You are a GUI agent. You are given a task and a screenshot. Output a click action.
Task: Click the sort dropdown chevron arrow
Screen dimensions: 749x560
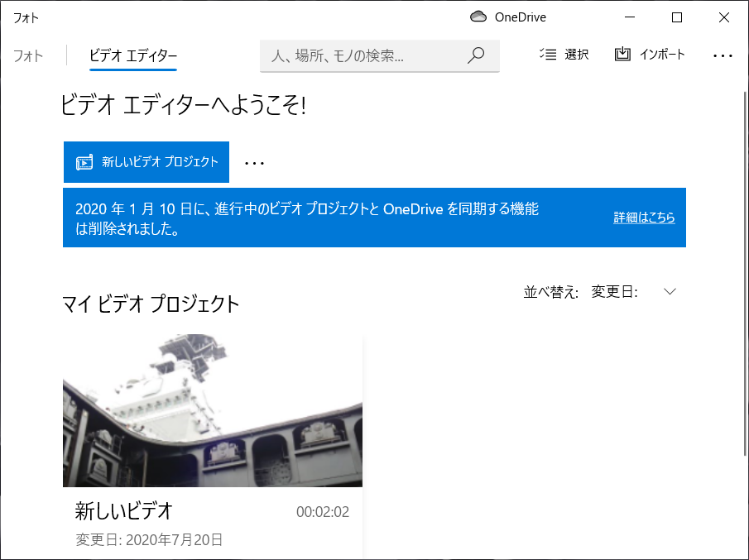(670, 292)
